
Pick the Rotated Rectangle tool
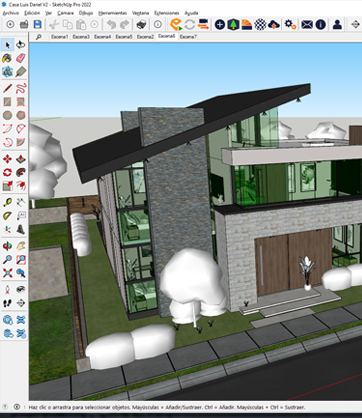(21, 102)
